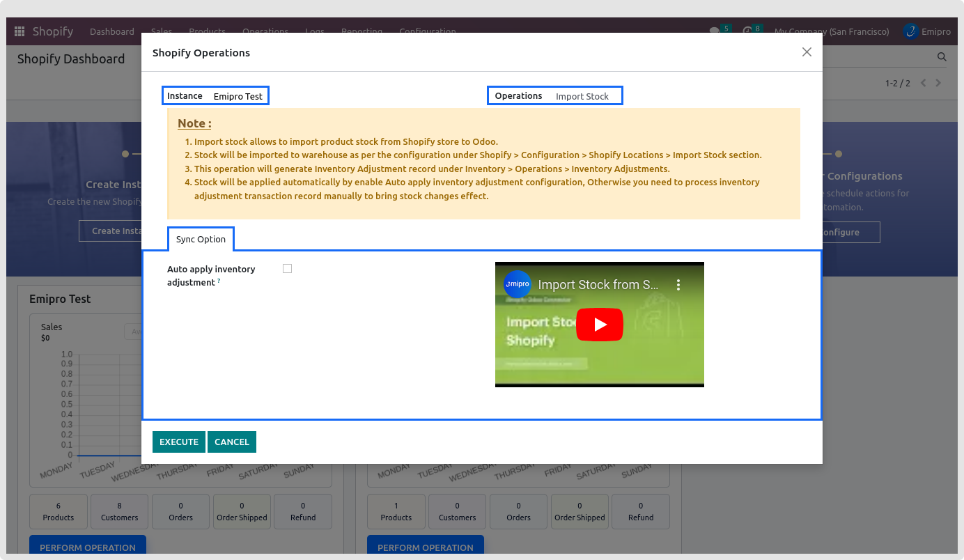The image size is (964, 560).
Task: Click the Import Stock from S... video title
Action: (x=598, y=285)
